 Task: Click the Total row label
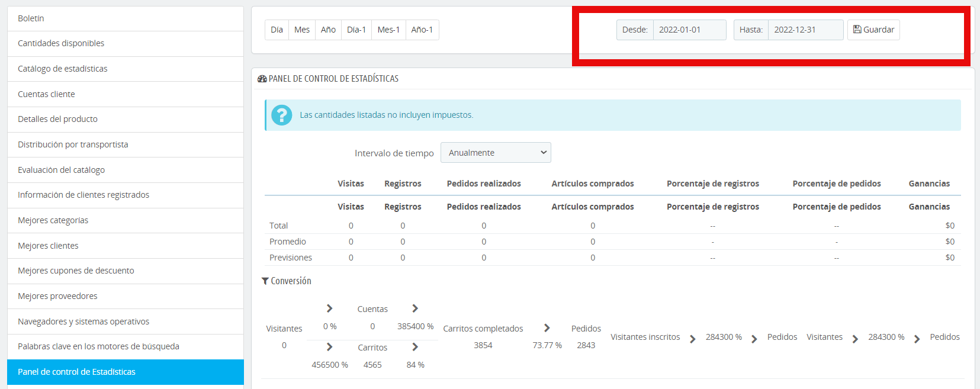point(278,226)
